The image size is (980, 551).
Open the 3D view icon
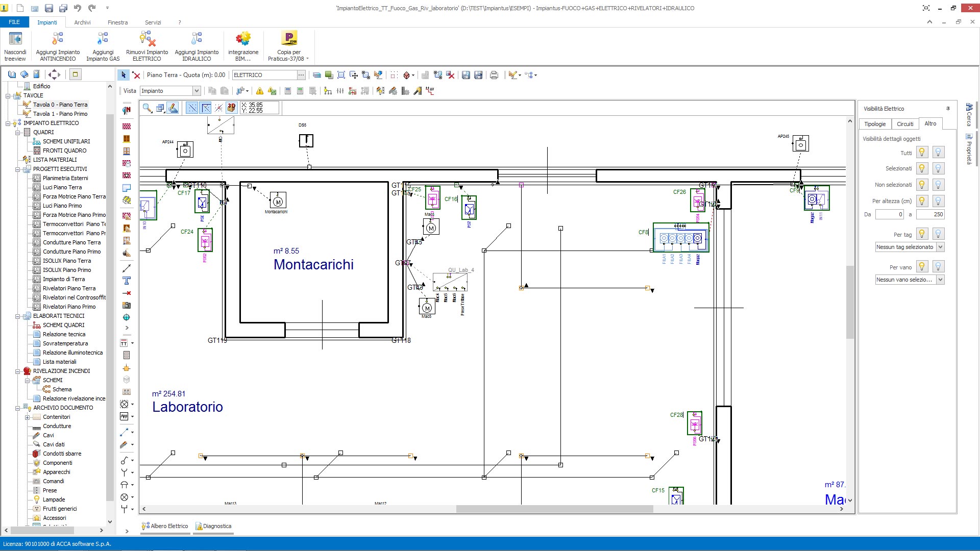tap(232, 108)
